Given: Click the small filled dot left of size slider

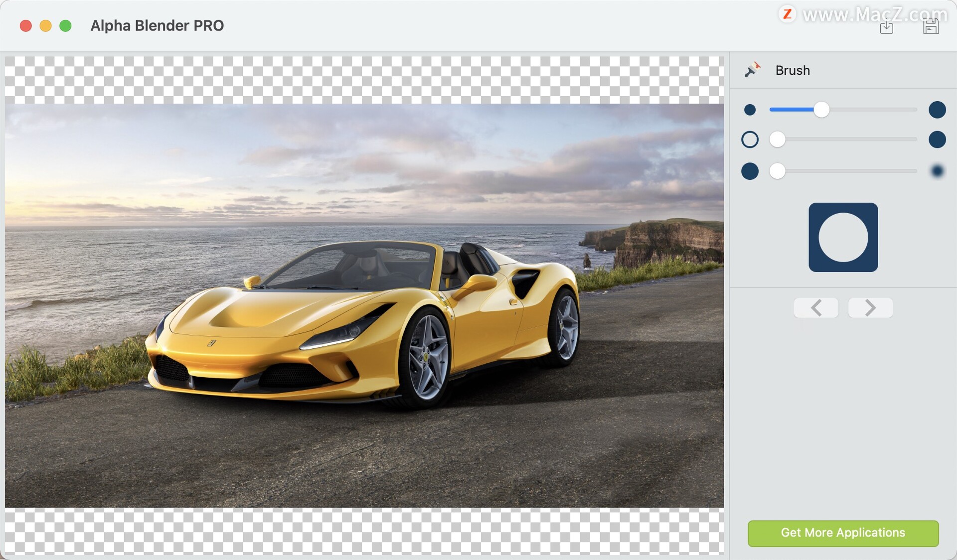Looking at the screenshot, I should 750,110.
